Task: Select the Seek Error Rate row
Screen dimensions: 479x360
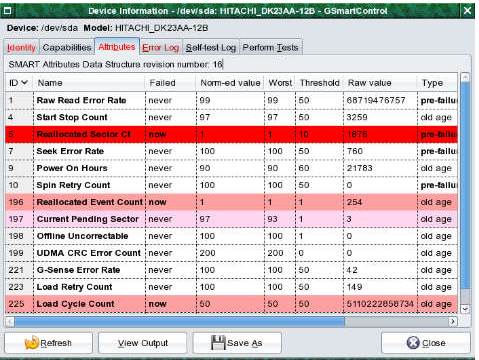Action: click(x=231, y=151)
